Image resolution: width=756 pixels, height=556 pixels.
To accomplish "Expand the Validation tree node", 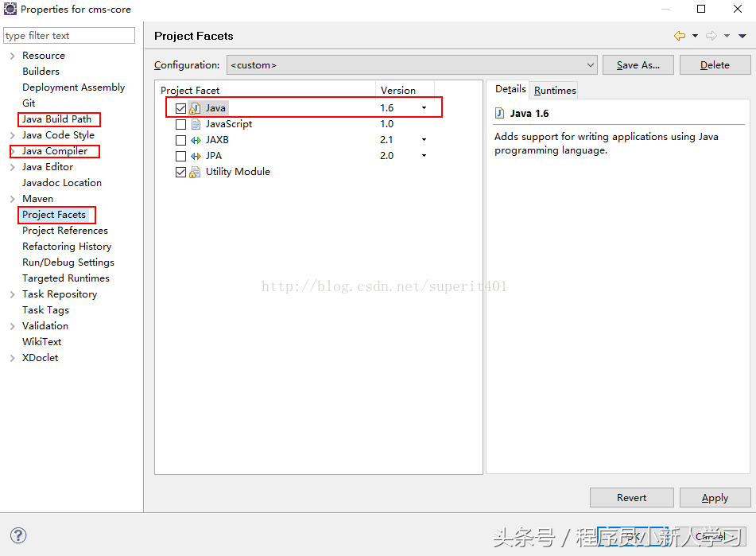I will pos(13,326).
